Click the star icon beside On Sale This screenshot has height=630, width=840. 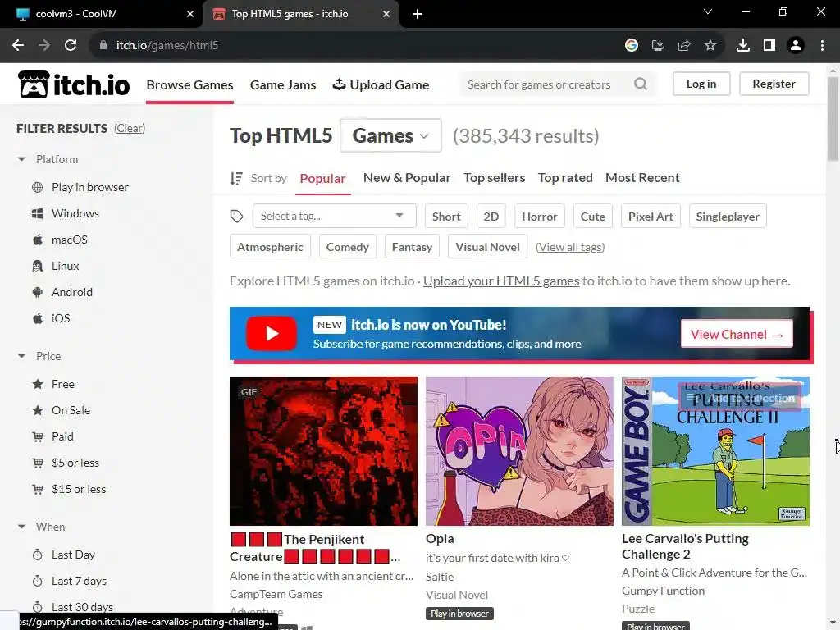click(38, 410)
